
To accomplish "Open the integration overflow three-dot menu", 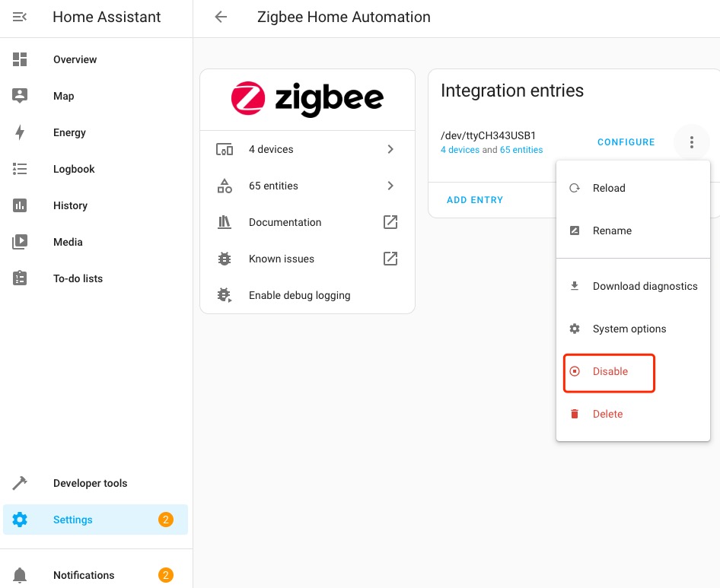I will coord(691,142).
